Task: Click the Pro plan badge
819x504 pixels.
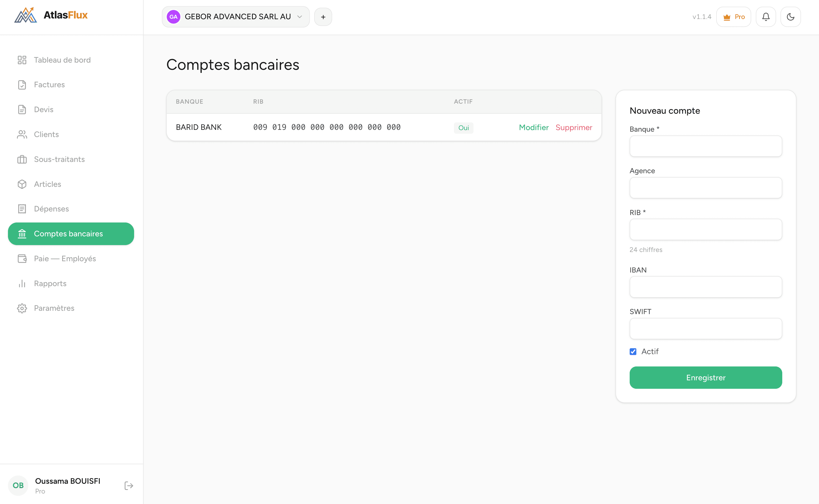Action: [x=733, y=17]
